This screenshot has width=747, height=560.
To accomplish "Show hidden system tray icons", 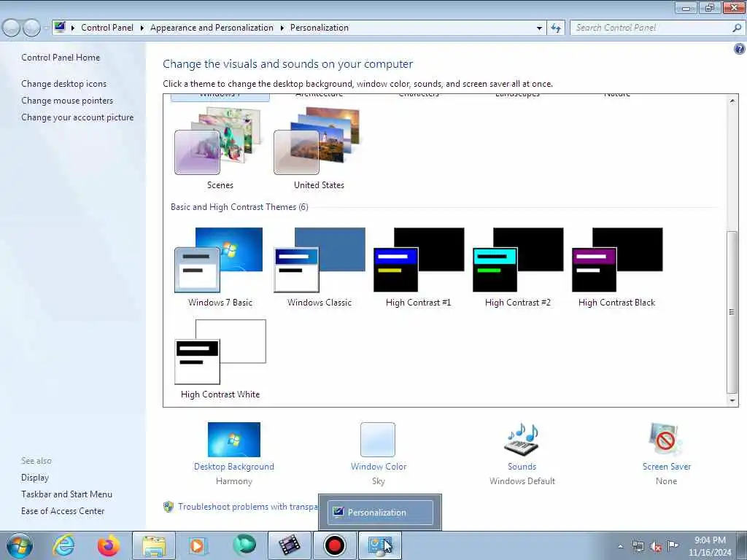I will click(620, 546).
